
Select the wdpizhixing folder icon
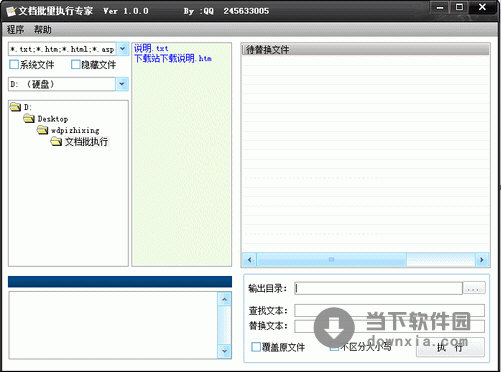tap(43, 130)
